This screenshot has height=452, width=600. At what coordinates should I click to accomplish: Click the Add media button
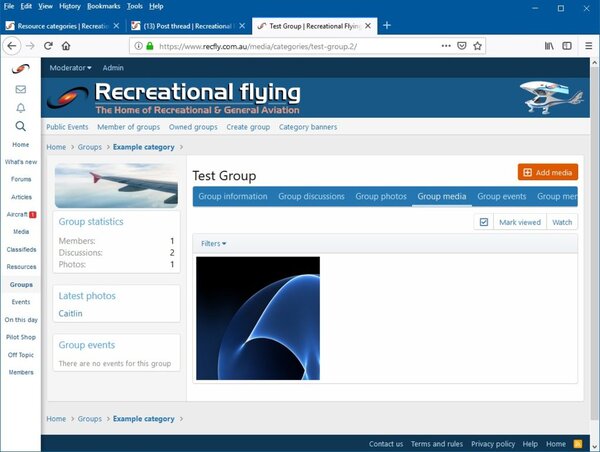click(x=547, y=173)
